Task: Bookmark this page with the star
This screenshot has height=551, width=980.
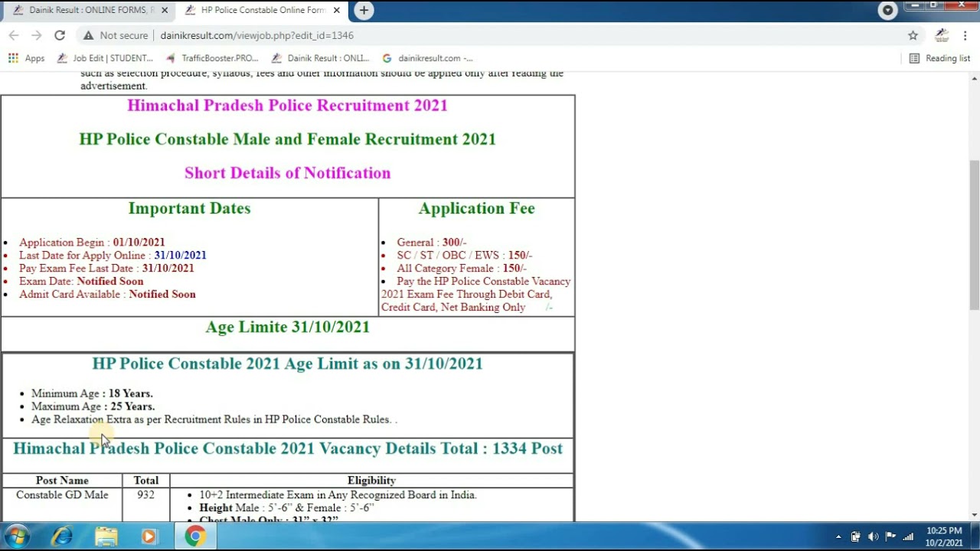Action: 913,35
